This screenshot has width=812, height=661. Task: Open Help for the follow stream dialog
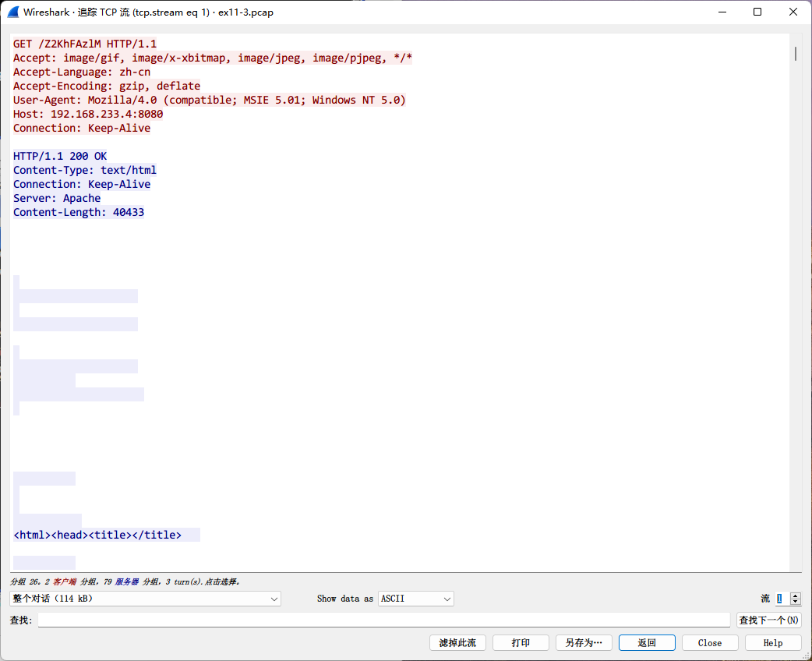[773, 643]
